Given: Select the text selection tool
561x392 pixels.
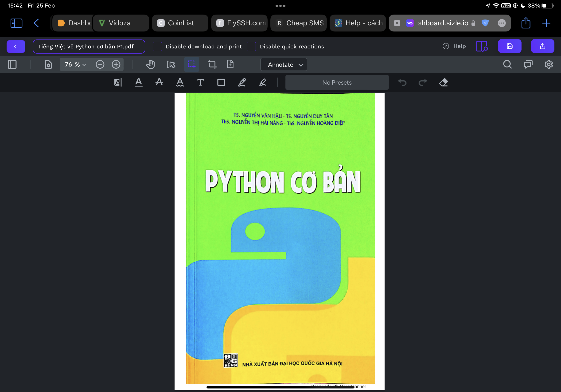Looking at the screenshot, I should (x=171, y=65).
